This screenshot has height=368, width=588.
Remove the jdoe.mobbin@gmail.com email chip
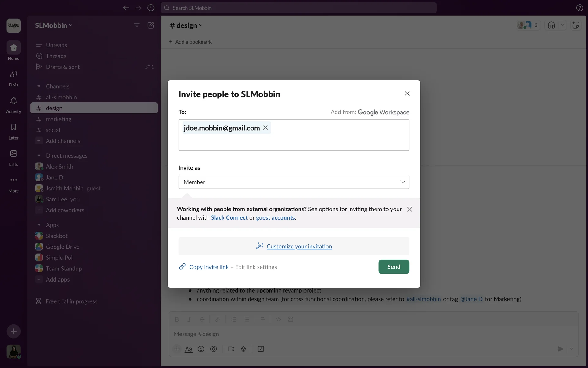(x=266, y=128)
